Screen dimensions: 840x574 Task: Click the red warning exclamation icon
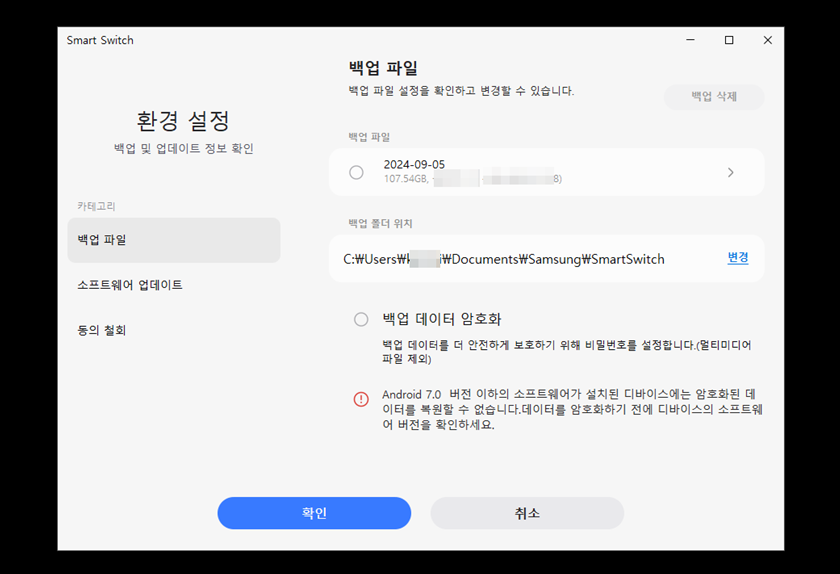(x=361, y=399)
